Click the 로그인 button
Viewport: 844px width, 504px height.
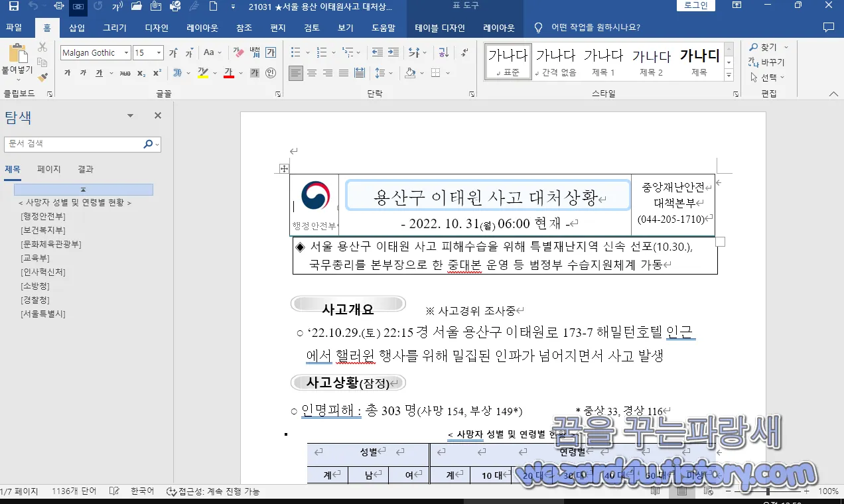click(696, 5)
